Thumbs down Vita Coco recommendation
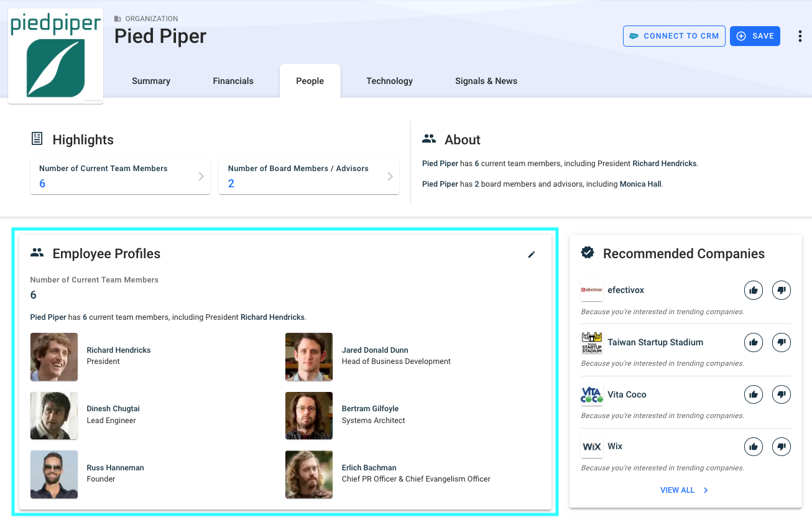 [x=782, y=394]
